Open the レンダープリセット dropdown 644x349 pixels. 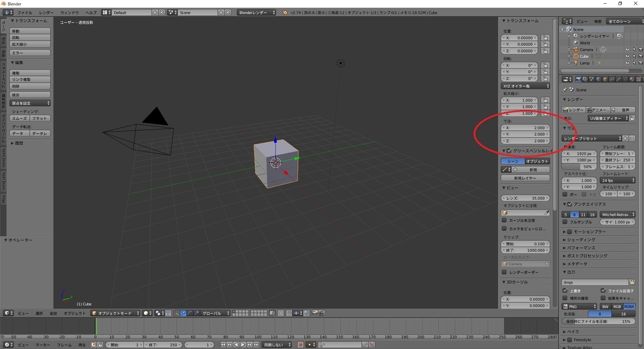592,138
